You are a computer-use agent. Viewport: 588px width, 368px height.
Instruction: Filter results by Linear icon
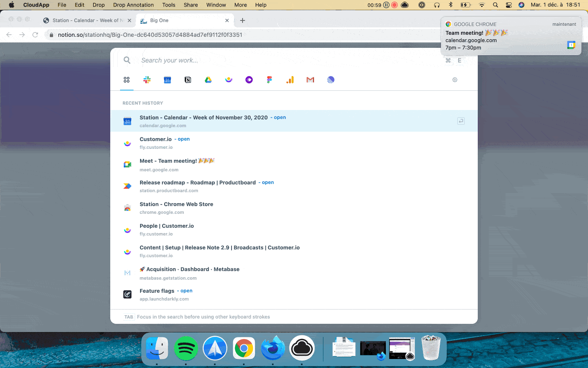(x=331, y=80)
